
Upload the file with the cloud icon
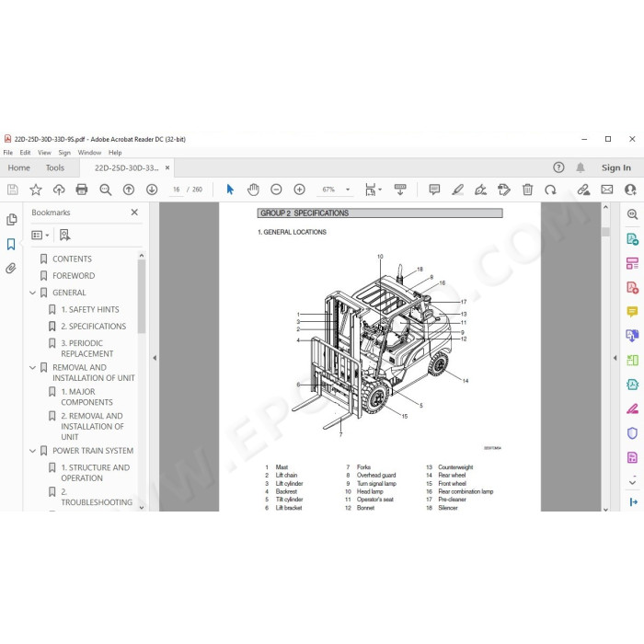[x=59, y=190]
